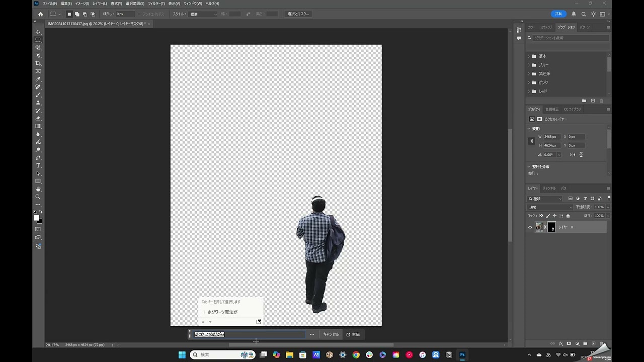Open the スタイル dropdown set to 標準
644x362 pixels.
[x=203, y=14]
